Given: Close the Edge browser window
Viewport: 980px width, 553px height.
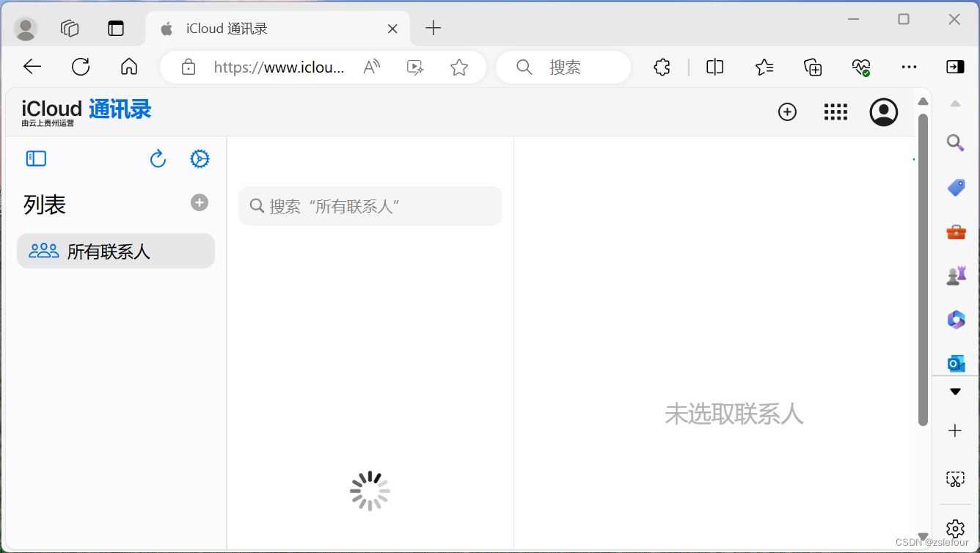Looking at the screenshot, I should point(954,19).
